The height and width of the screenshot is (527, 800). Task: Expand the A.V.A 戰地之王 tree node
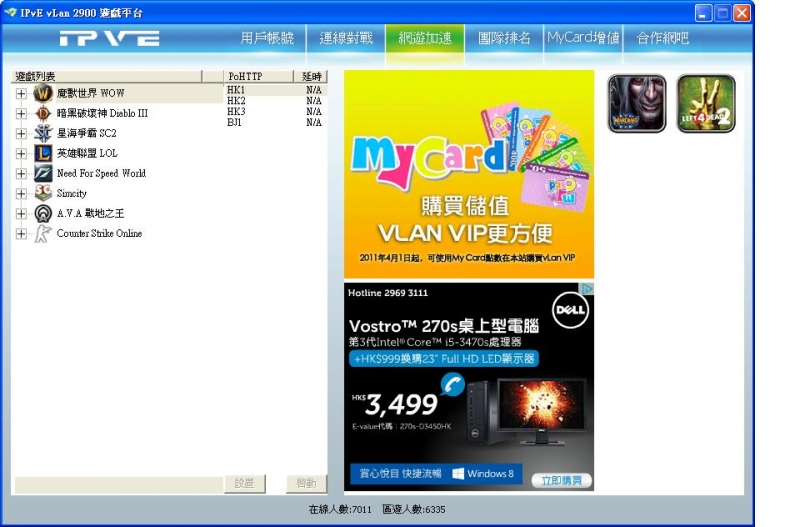21,213
